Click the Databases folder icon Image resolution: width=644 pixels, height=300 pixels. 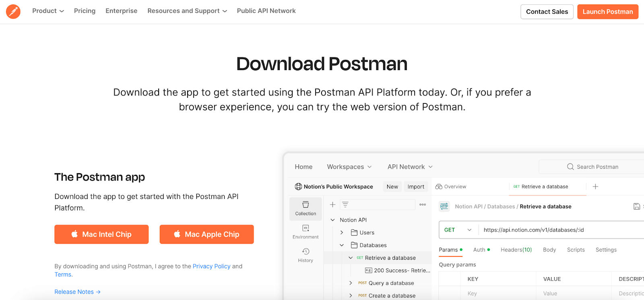click(354, 245)
